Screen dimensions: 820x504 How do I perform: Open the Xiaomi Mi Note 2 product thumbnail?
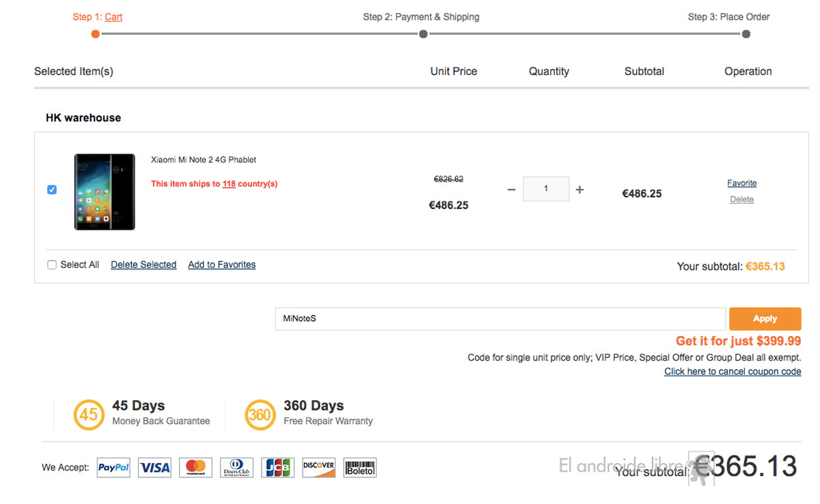pyautogui.click(x=105, y=192)
